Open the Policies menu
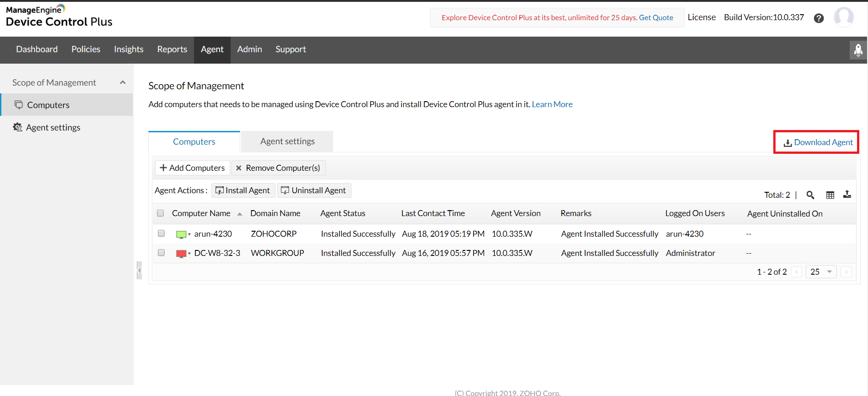 pos(86,49)
